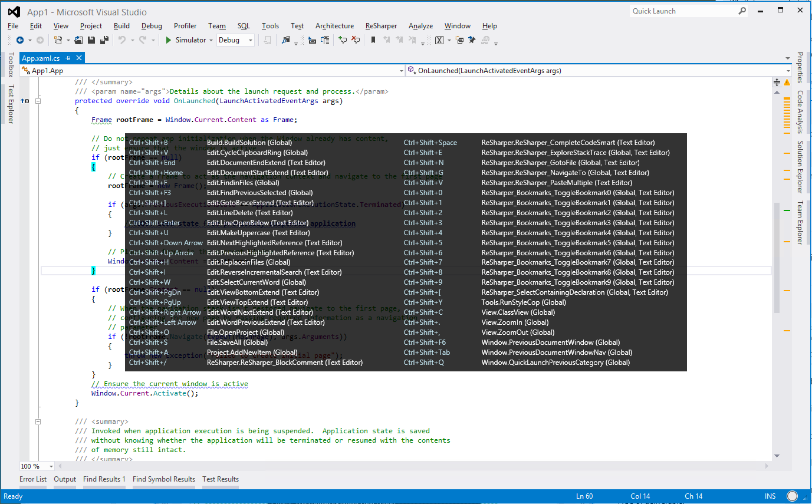Open the Analyze menu
The image size is (812, 504).
pos(421,26)
